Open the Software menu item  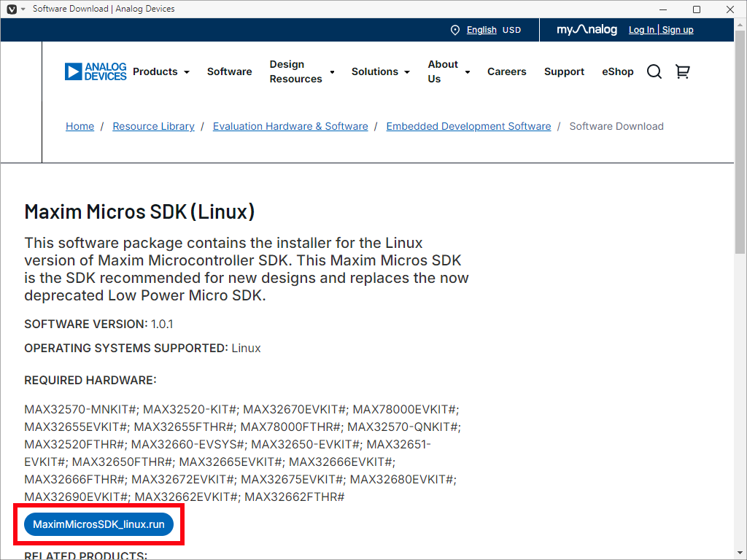pyautogui.click(x=229, y=71)
